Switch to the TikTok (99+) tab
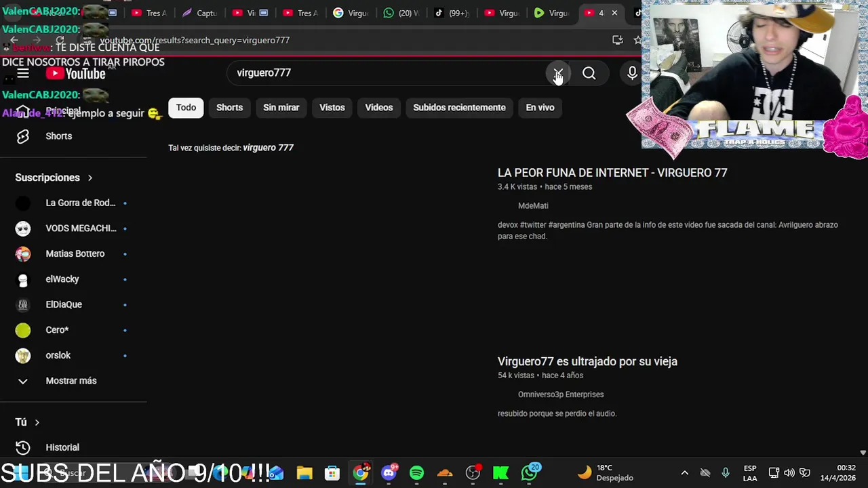Image resolution: width=868 pixels, height=488 pixels. point(452,13)
